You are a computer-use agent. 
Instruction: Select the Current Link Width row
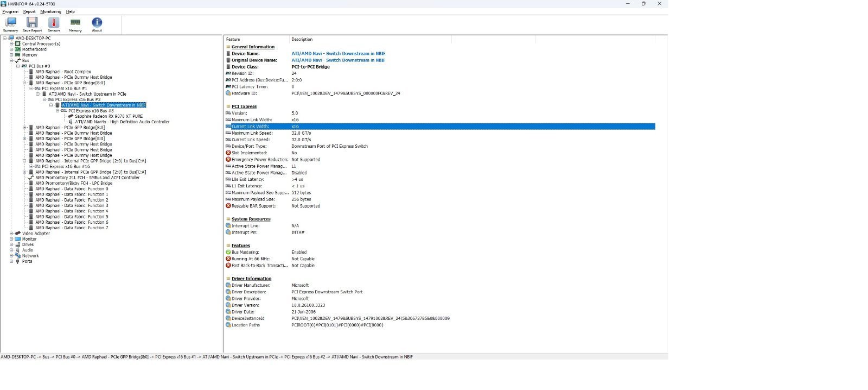[x=440, y=127]
